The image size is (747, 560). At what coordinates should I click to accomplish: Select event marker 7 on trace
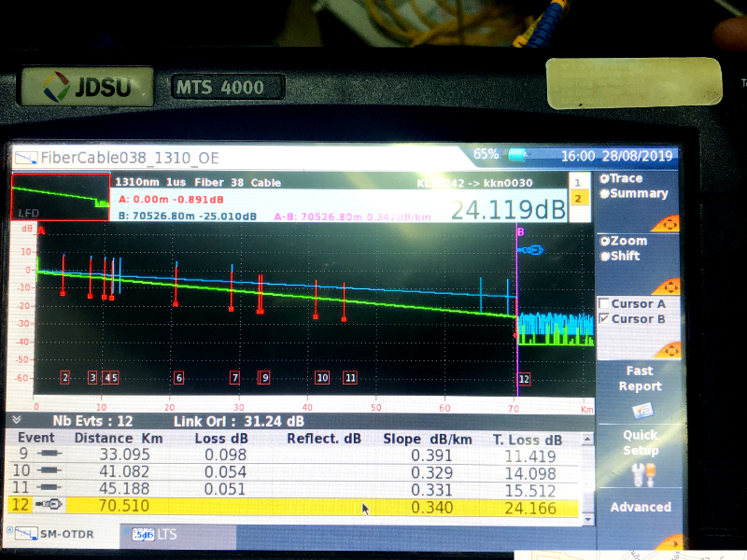click(x=234, y=378)
